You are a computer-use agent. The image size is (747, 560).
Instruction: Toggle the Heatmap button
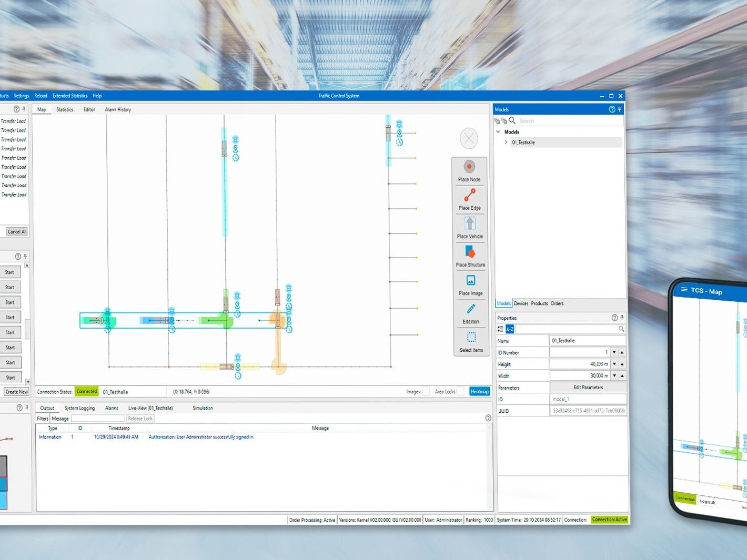(x=479, y=391)
